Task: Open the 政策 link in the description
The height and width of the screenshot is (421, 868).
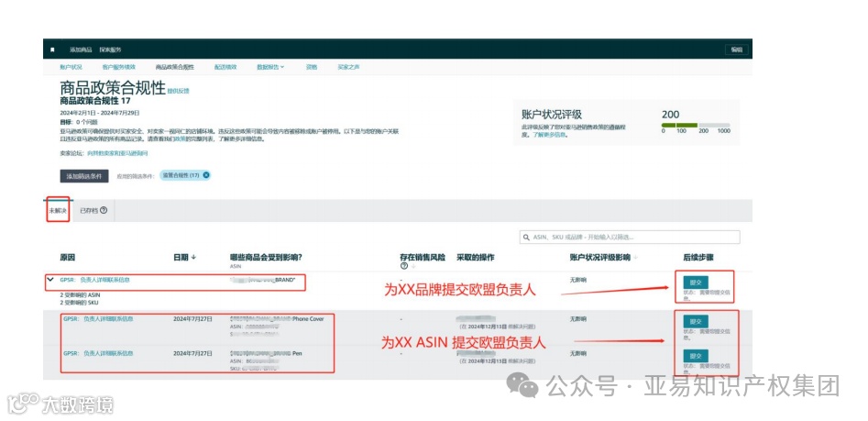Action: click(x=181, y=139)
